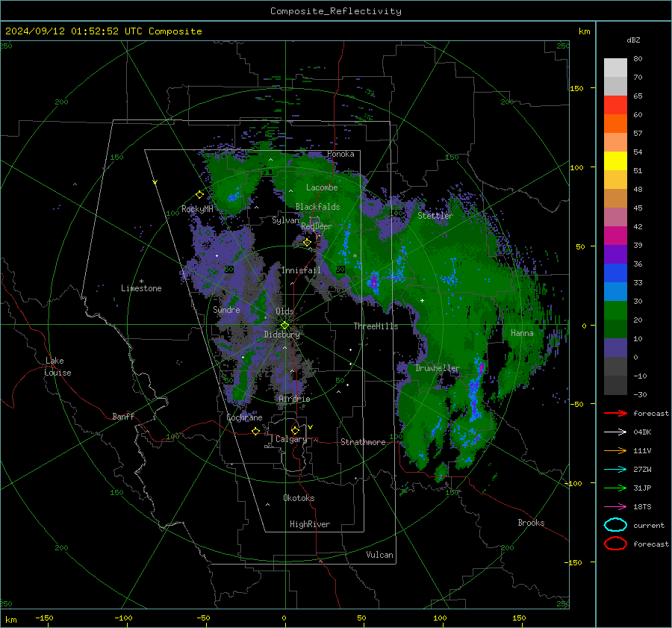Click the HighRiver map label
The height and width of the screenshot is (628, 672).
coord(310,524)
